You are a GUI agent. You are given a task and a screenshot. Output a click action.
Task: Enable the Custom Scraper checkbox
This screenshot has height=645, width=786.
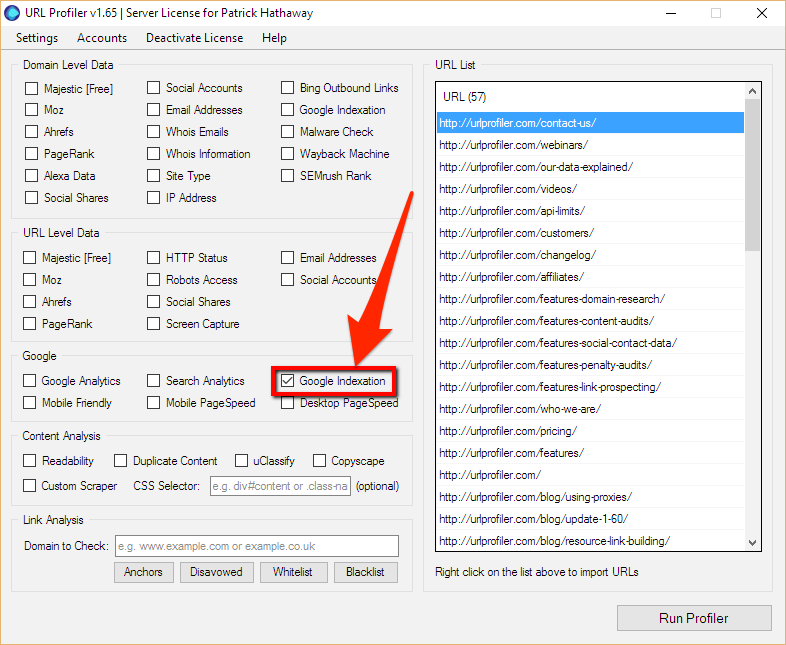pos(32,486)
